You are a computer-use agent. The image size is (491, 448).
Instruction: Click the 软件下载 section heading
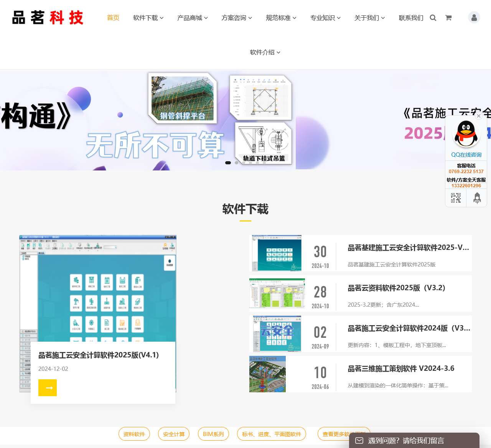tap(245, 209)
